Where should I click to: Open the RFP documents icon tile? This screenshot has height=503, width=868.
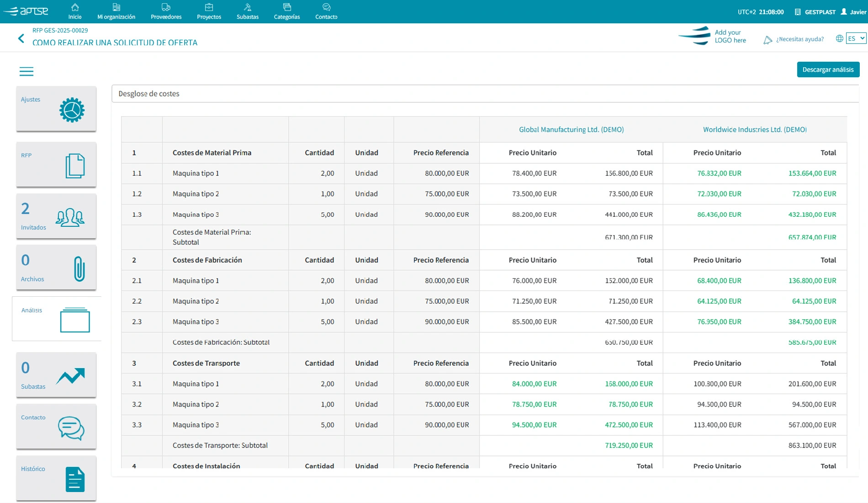point(56,165)
